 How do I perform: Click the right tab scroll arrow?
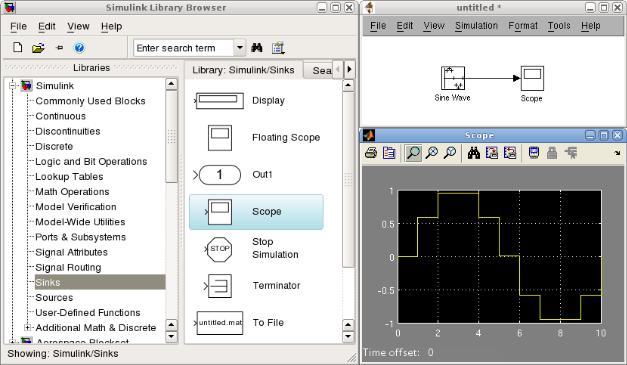point(349,70)
